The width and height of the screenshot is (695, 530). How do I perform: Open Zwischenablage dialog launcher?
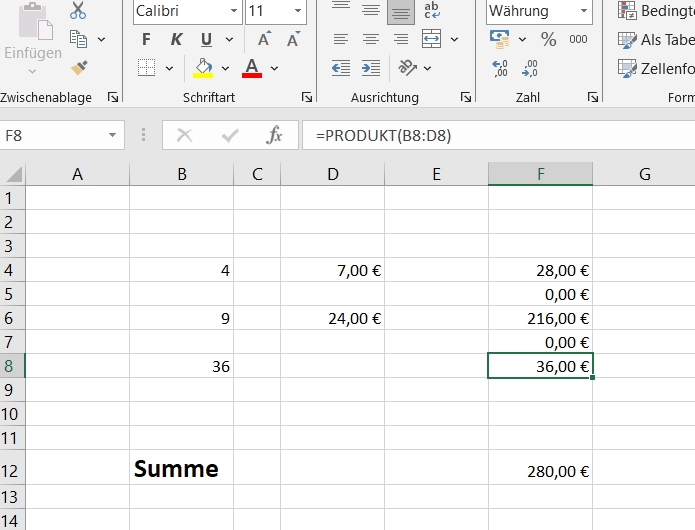tap(113, 97)
